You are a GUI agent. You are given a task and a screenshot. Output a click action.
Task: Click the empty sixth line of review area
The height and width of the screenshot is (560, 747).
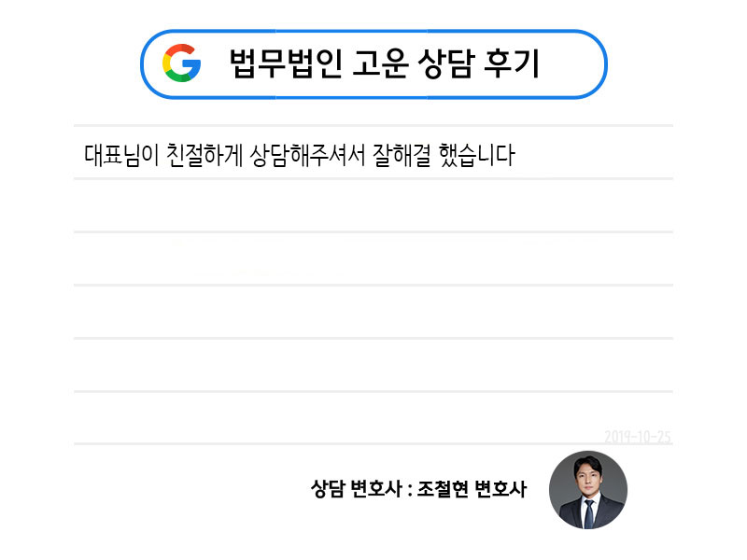pyautogui.click(x=373, y=415)
